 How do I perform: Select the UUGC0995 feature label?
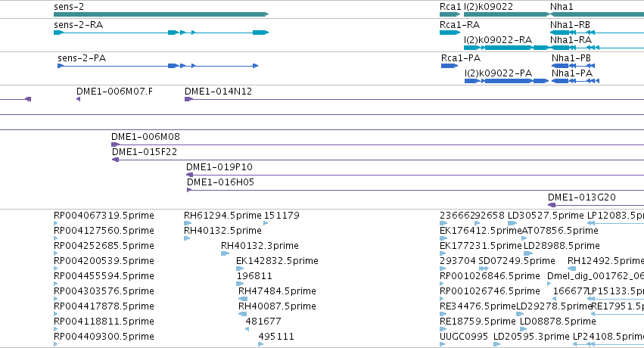point(464,337)
